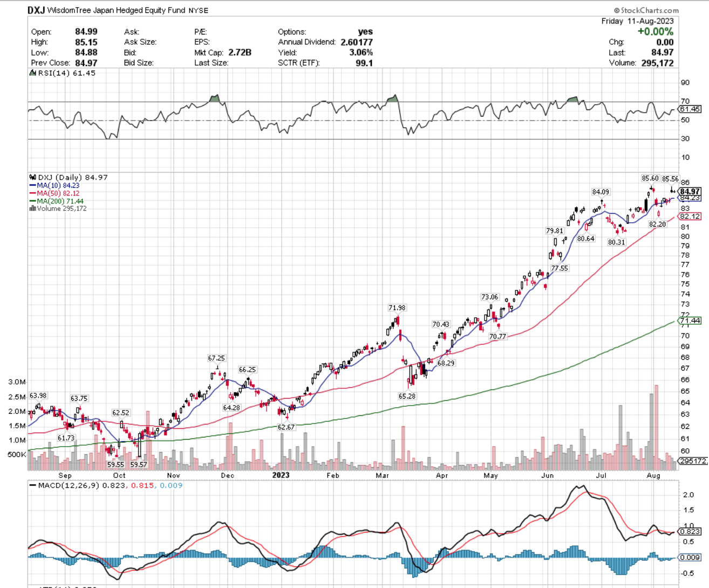The width and height of the screenshot is (709, 588).
Task: Click the MA(200) 71.44 legend entry
Action: tap(57, 201)
